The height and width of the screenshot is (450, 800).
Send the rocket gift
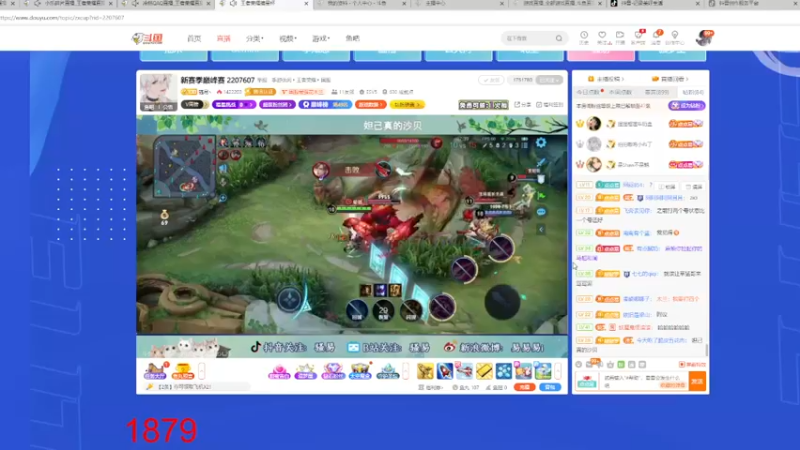point(444,371)
